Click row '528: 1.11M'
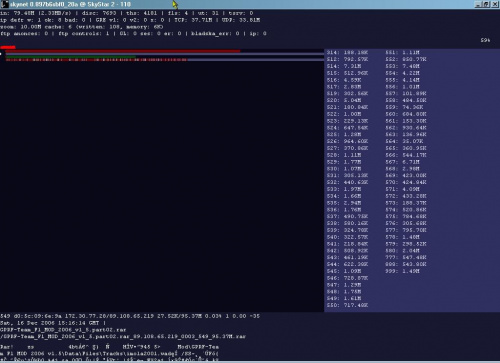 click(x=344, y=155)
